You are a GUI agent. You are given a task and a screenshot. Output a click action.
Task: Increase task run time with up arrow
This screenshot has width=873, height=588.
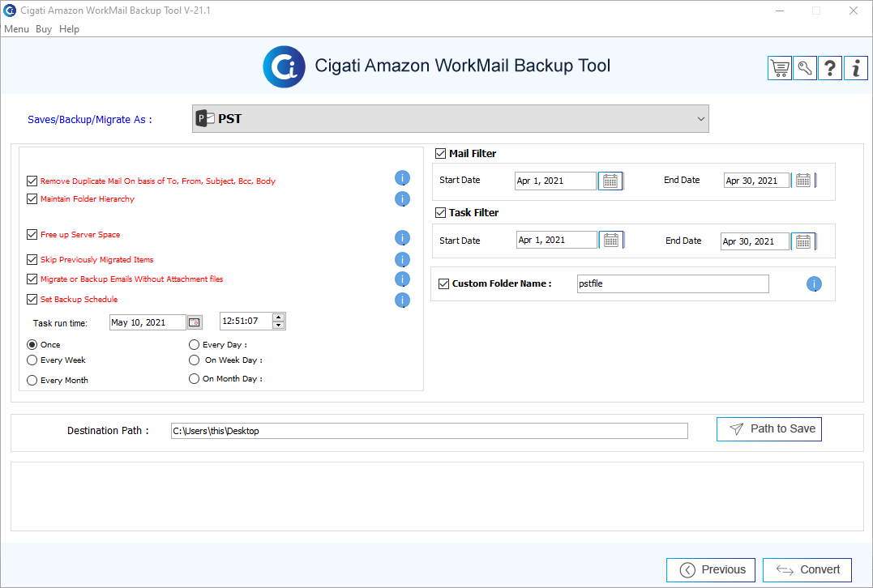[x=278, y=317]
